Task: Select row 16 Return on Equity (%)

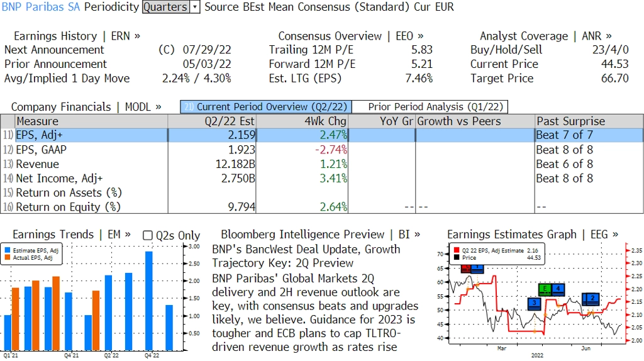Action: coord(321,206)
